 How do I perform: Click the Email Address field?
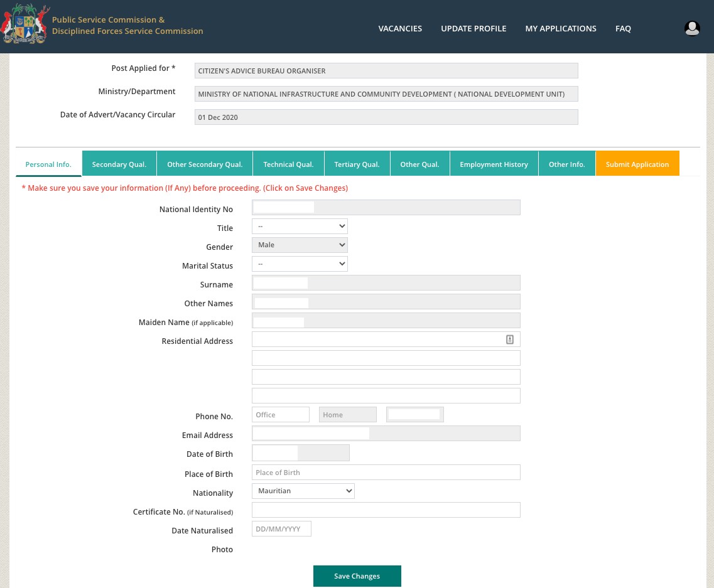click(x=386, y=433)
